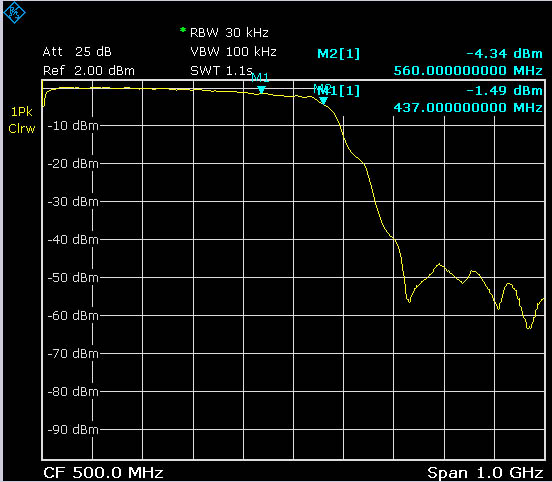Click the -20 dBm axis label
Viewport: 552px width, 482px height.
coord(73,164)
